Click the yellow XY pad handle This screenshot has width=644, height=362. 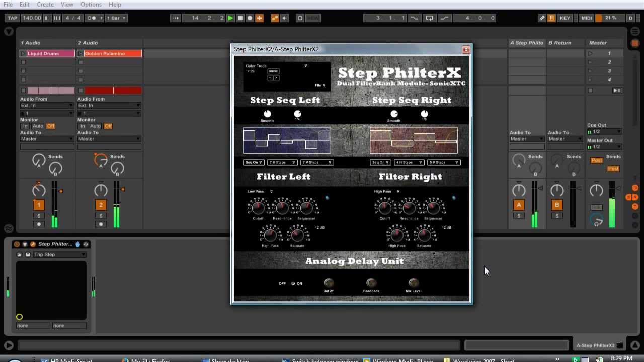(19, 317)
